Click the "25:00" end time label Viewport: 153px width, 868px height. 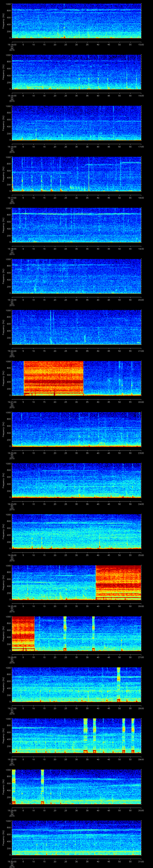[x=141, y=555]
